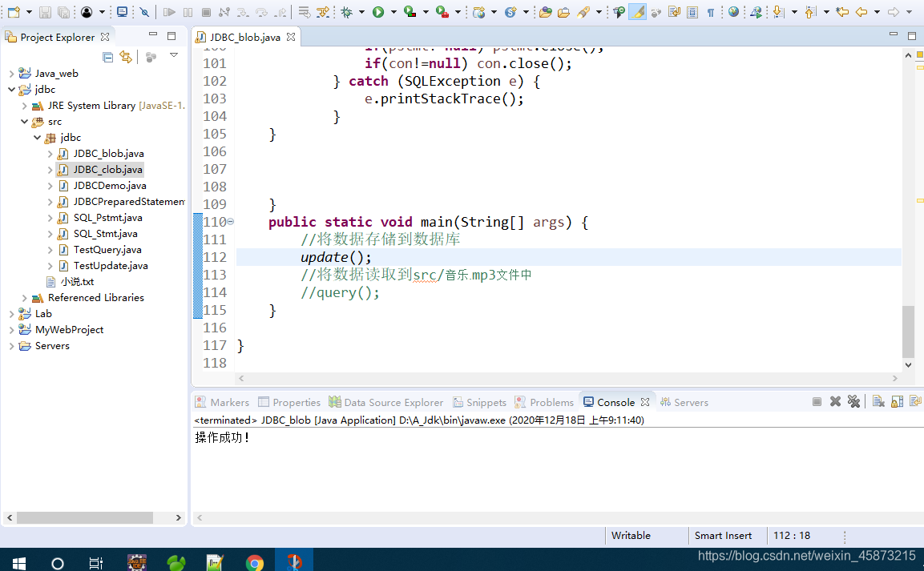Collapse the jdbc project node
Image resolution: width=924 pixels, height=571 pixels.
tap(12, 90)
